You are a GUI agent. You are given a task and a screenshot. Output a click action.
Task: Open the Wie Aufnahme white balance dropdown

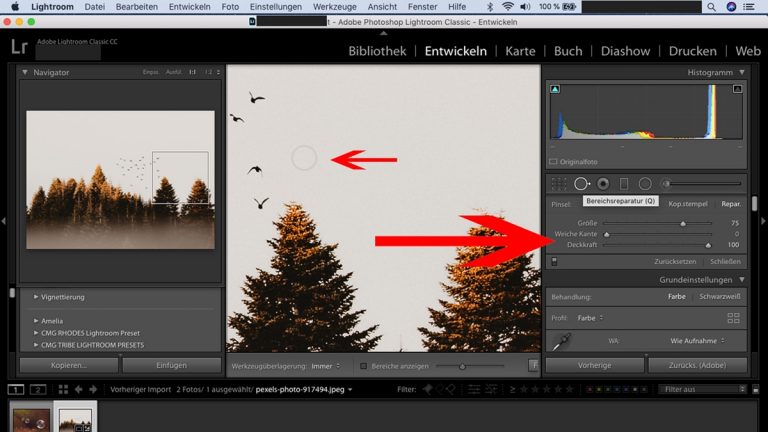click(x=700, y=341)
